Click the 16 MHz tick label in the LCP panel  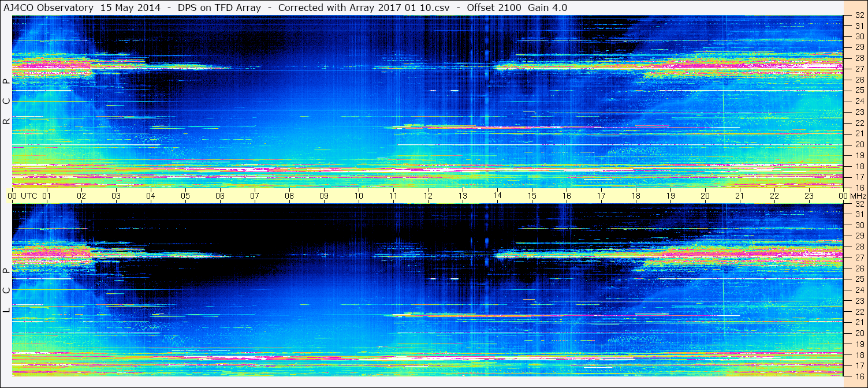coord(859,376)
